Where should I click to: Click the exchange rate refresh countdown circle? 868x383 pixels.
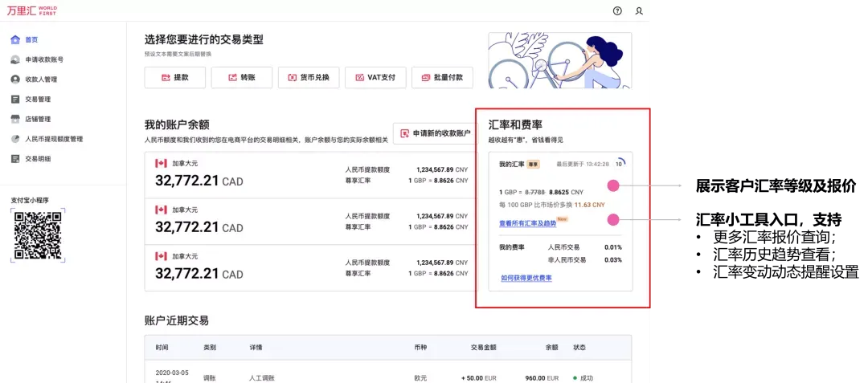[620, 164]
